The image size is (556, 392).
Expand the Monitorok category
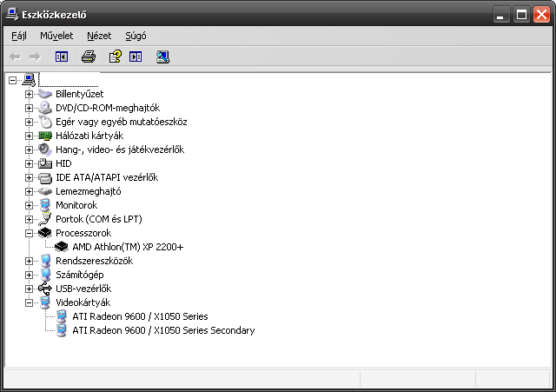coord(29,205)
